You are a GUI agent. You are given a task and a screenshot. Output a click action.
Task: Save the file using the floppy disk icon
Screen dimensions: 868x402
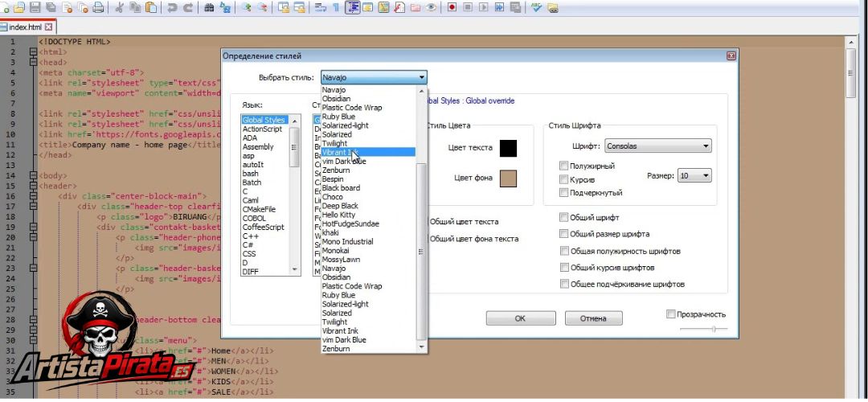click(35, 8)
